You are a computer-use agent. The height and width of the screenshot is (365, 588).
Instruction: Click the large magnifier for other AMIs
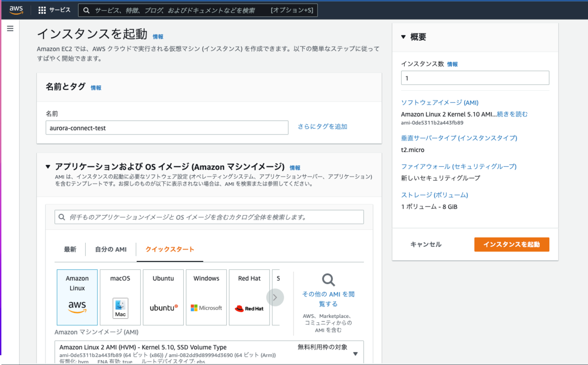[x=328, y=280]
